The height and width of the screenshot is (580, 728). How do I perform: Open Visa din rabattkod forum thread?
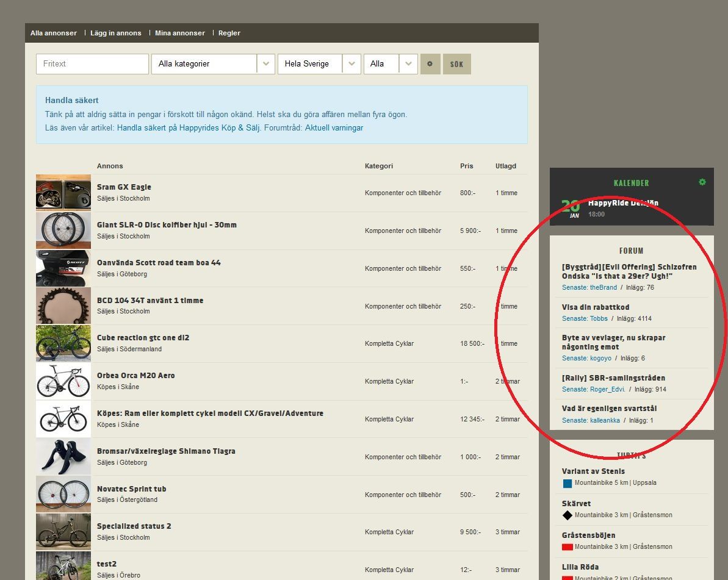click(596, 307)
